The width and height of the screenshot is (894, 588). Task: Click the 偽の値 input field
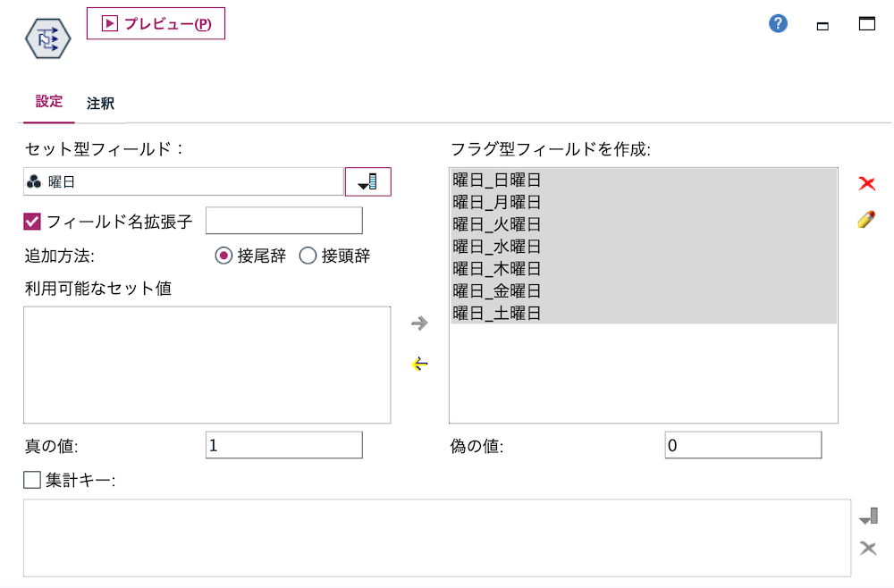click(x=742, y=444)
